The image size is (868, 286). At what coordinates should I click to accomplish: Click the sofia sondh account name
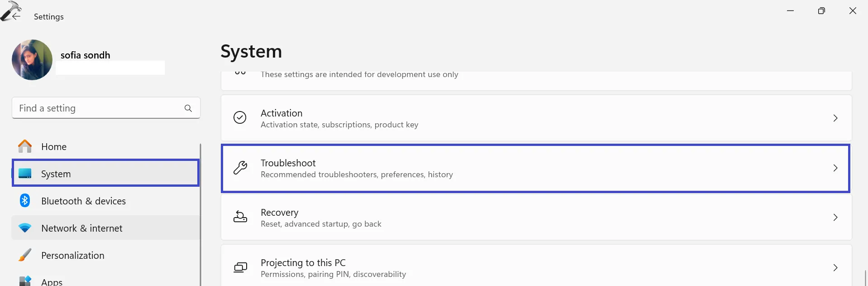pyautogui.click(x=86, y=55)
